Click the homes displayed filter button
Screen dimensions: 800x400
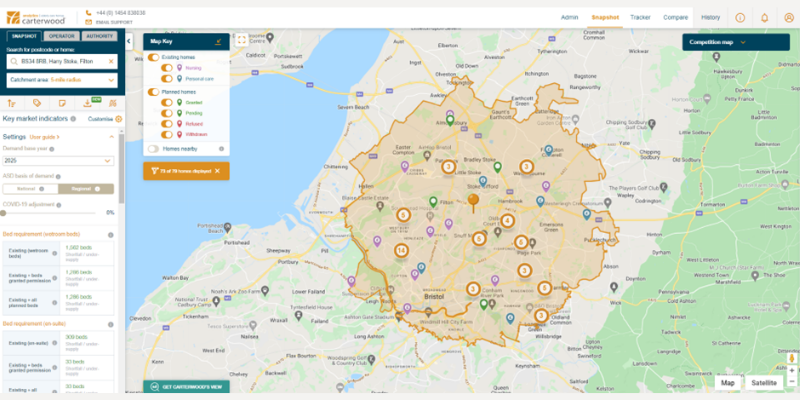click(186, 171)
